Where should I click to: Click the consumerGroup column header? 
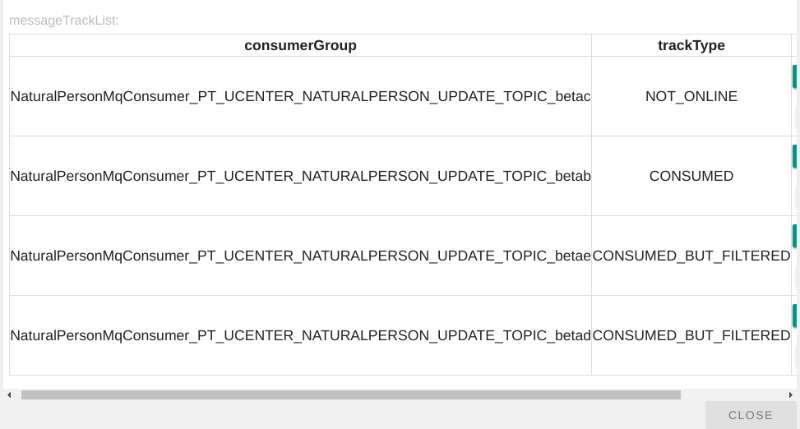300,46
